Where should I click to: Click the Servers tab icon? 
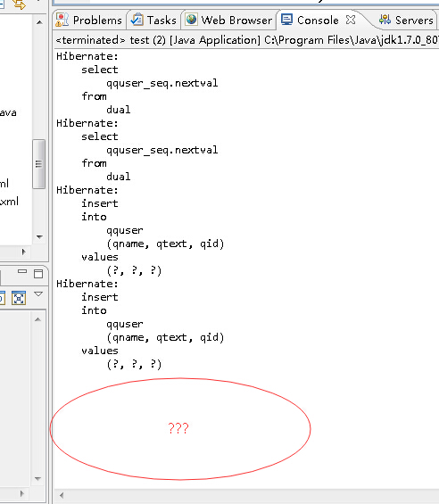coord(385,20)
